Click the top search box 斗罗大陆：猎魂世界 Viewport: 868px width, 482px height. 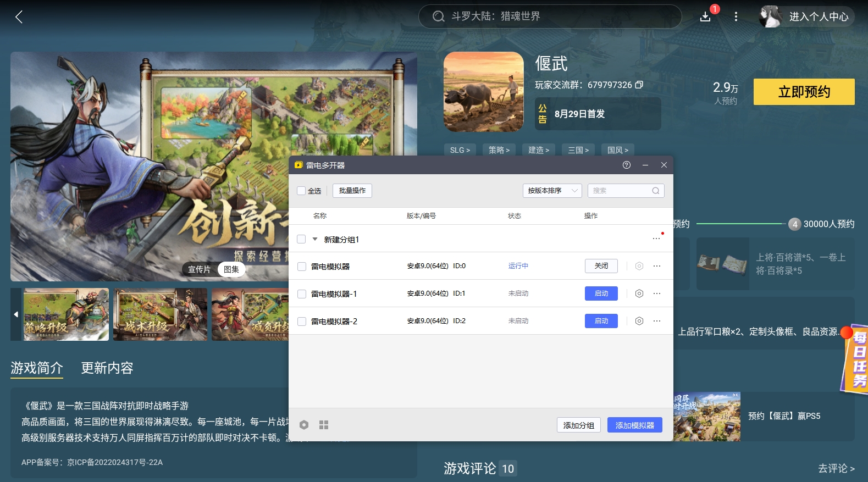[550, 16]
